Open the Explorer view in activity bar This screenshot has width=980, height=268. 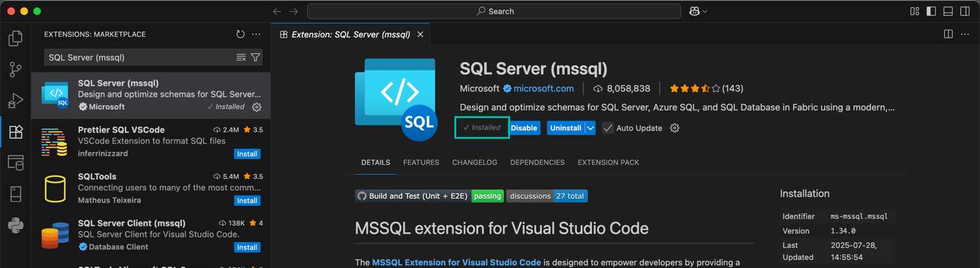[16, 38]
